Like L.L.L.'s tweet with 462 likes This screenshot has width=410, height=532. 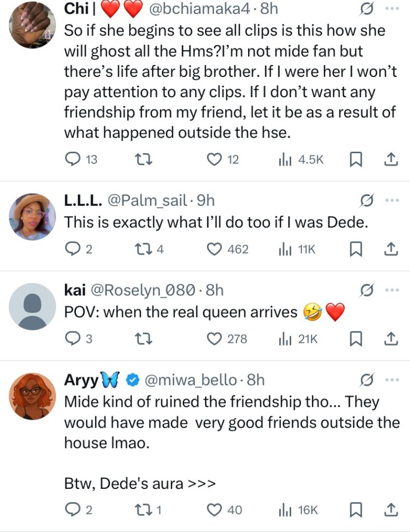point(214,249)
